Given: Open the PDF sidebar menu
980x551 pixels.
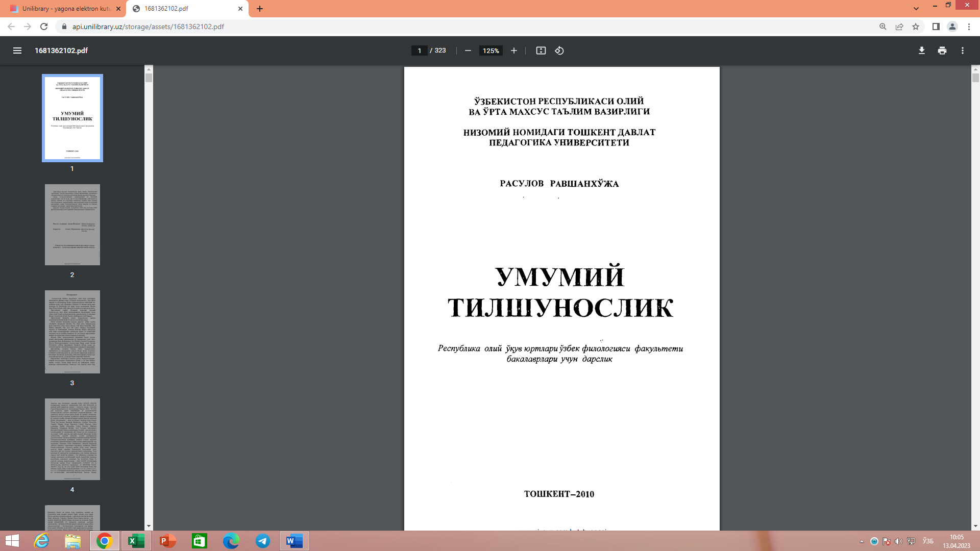Looking at the screenshot, I should point(17,51).
